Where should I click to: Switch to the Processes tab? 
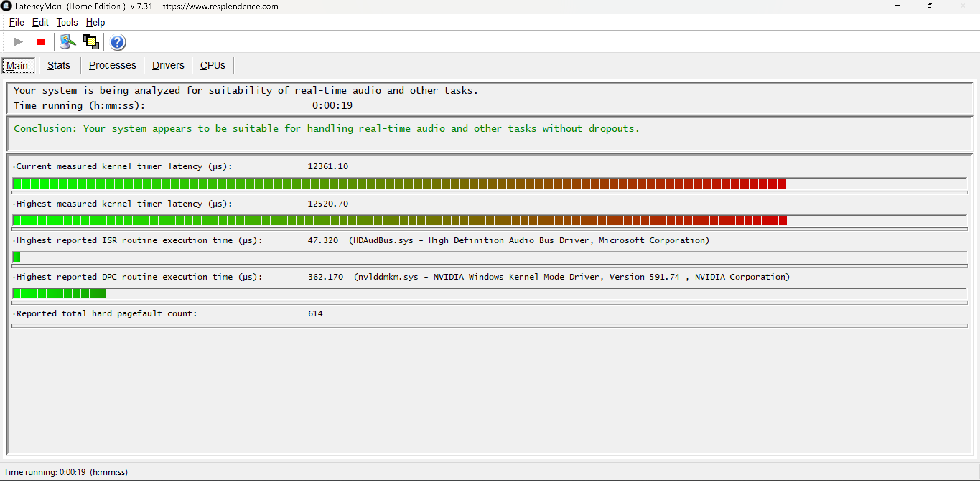(112, 66)
